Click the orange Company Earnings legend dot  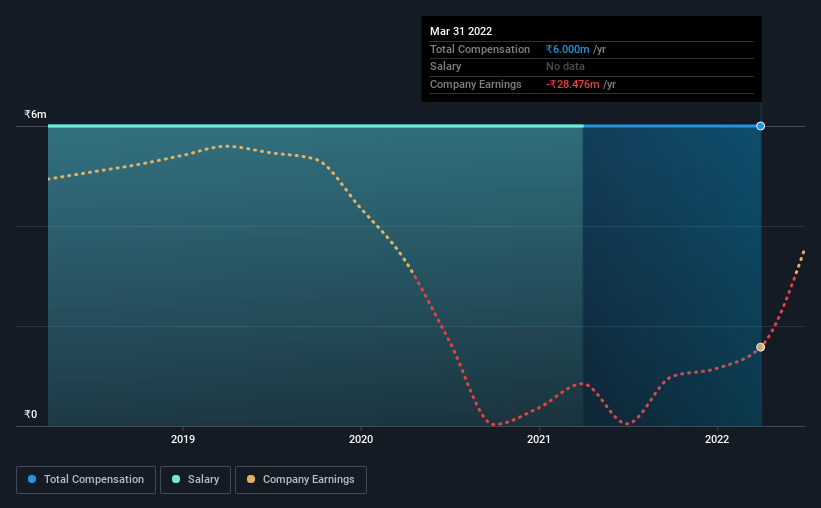coord(251,479)
